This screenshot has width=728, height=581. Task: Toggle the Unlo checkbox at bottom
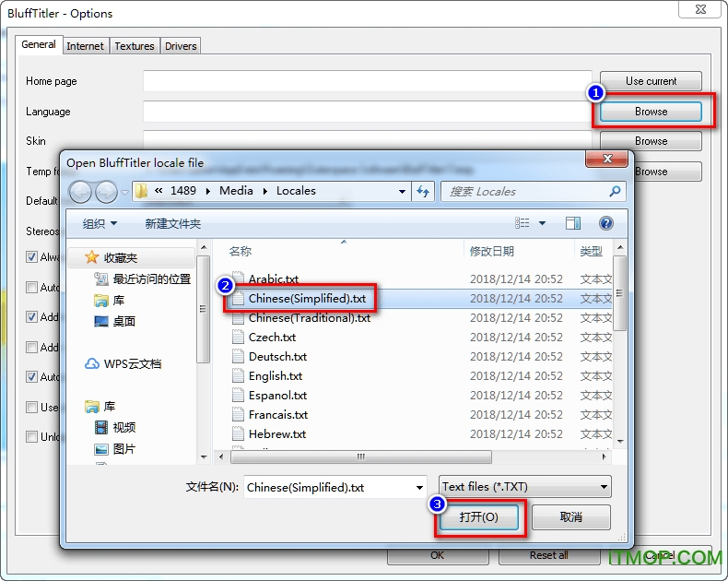[x=31, y=437]
